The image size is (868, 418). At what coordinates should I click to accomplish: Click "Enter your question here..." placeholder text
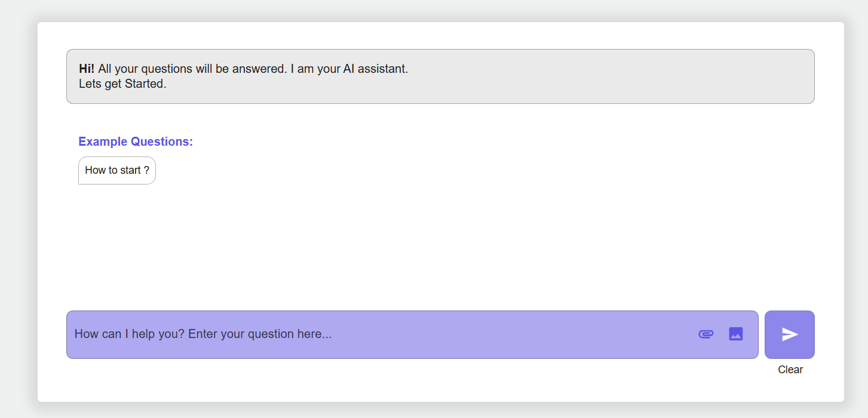260,334
